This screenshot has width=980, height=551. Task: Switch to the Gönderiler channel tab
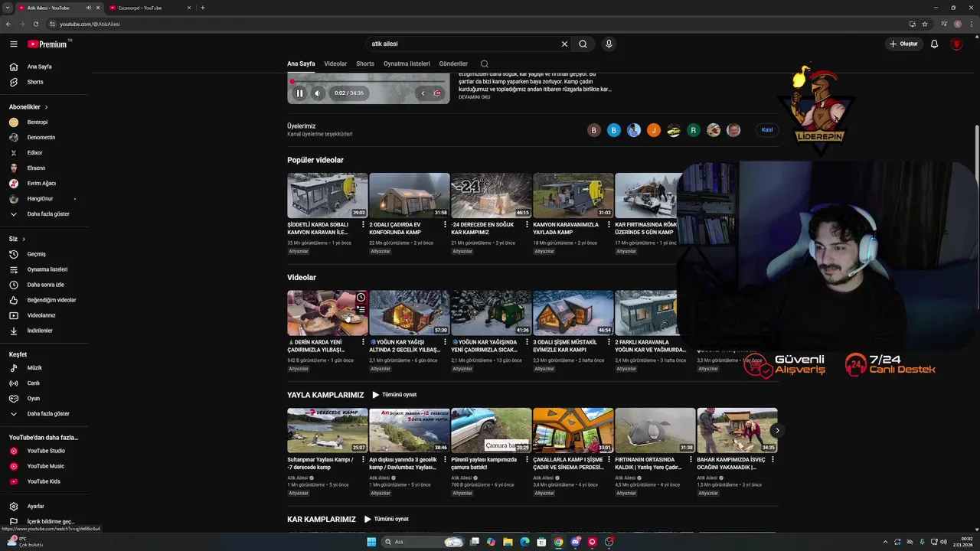pyautogui.click(x=453, y=64)
